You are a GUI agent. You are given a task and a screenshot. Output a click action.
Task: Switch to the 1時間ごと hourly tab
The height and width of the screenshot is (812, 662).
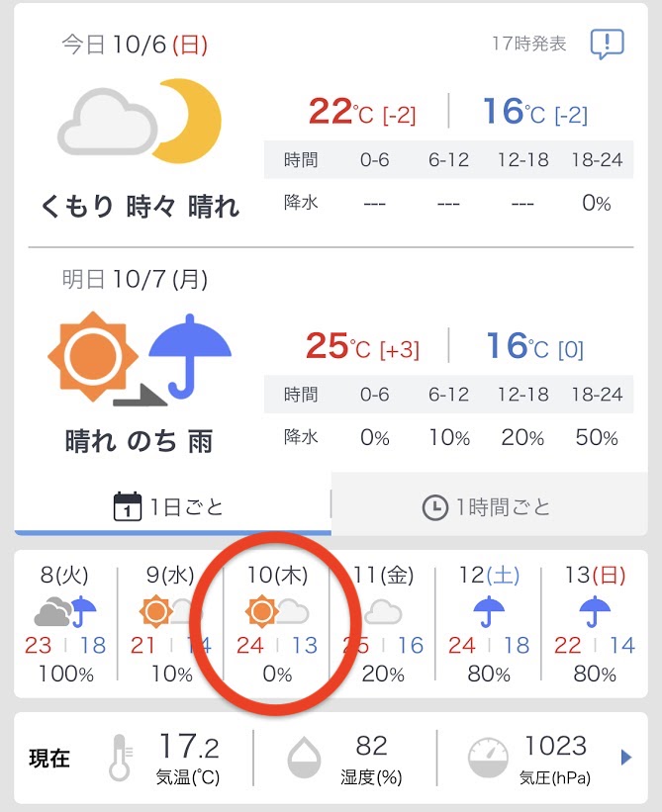click(x=495, y=508)
